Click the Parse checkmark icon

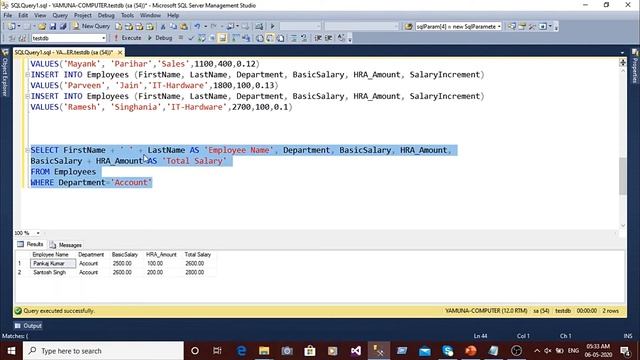[x=191, y=38]
